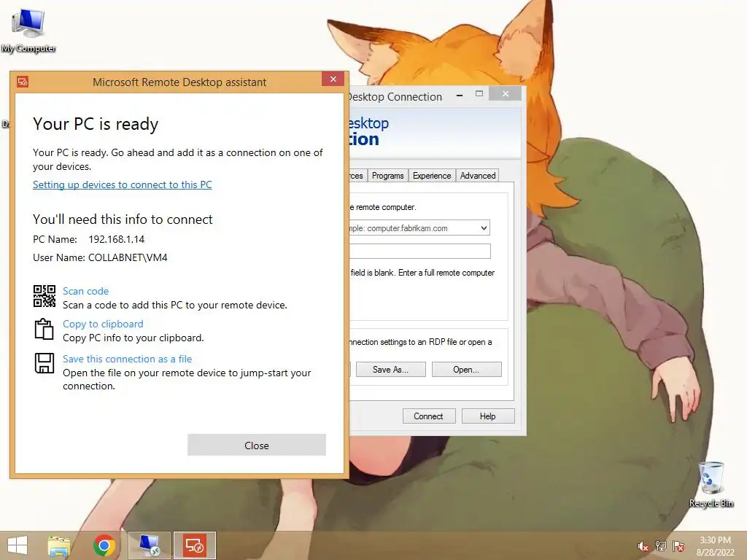
Task: Open the network tray icon
Action: [661, 546]
